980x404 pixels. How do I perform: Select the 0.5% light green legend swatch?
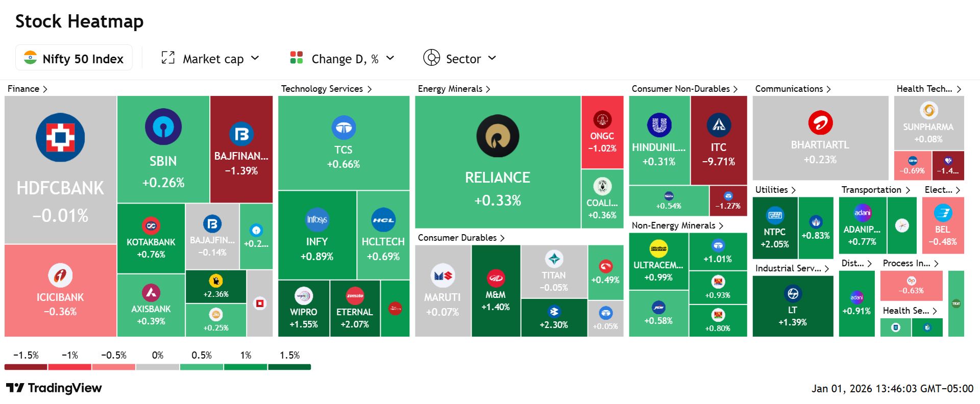pos(202,367)
